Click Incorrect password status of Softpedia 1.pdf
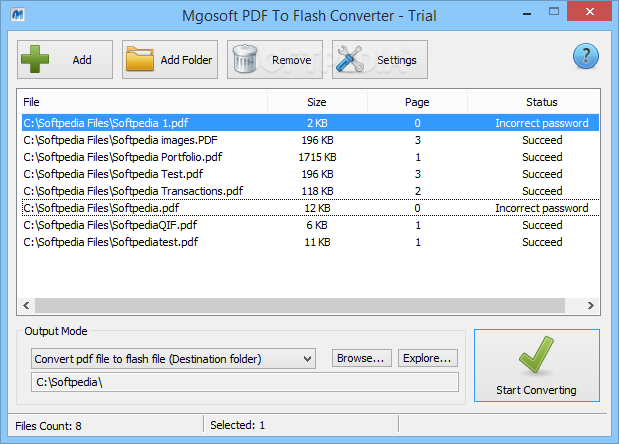 click(x=542, y=123)
